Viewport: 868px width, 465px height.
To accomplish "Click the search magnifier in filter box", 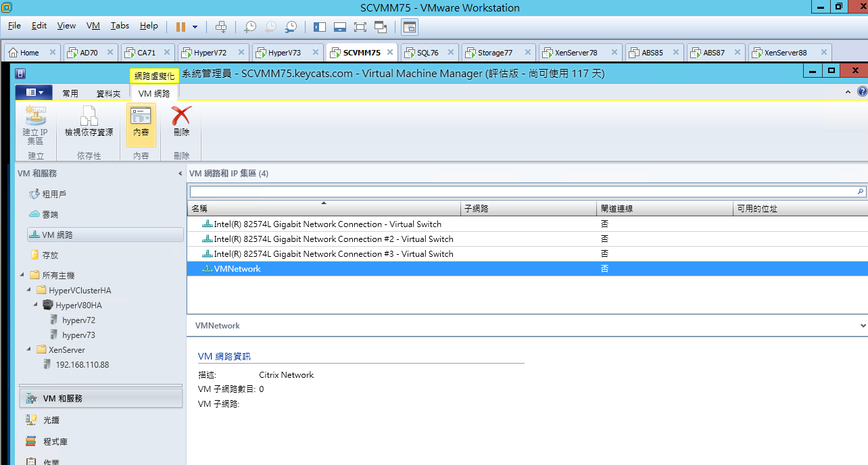I will [861, 192].
